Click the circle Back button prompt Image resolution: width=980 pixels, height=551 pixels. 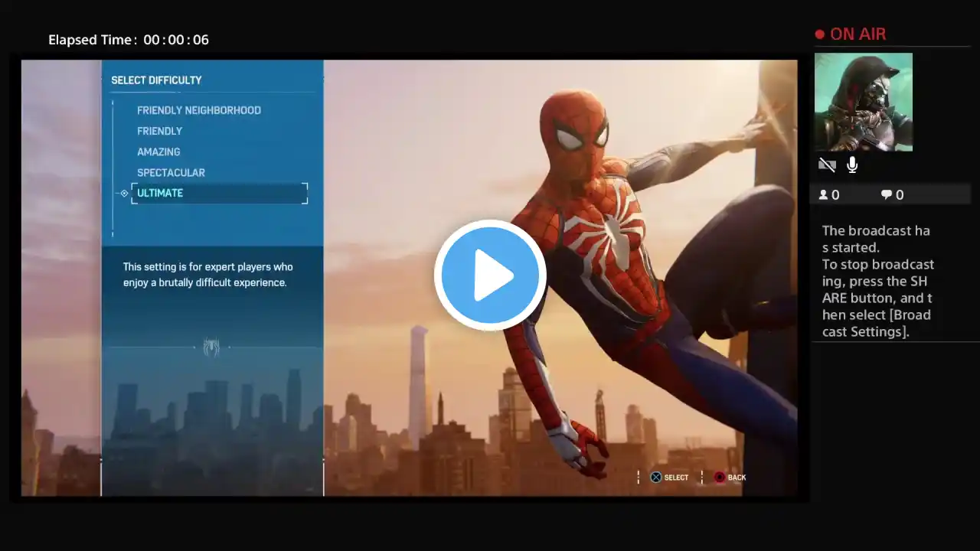(720, 478)
